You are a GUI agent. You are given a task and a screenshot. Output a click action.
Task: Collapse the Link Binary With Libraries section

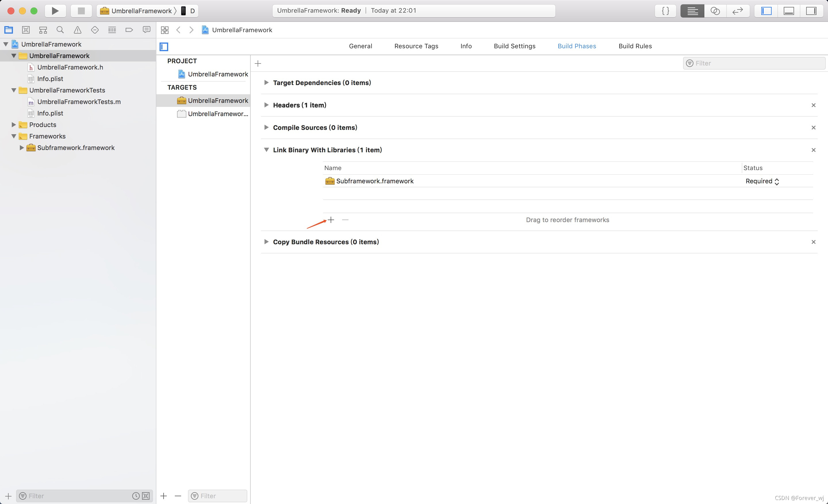[x=266, y=150]
